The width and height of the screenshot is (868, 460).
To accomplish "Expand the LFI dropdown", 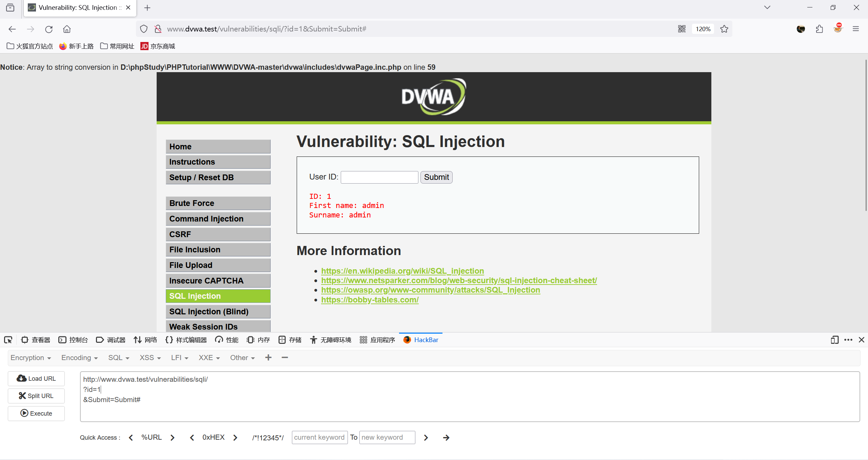I will [x=179, y=358].
